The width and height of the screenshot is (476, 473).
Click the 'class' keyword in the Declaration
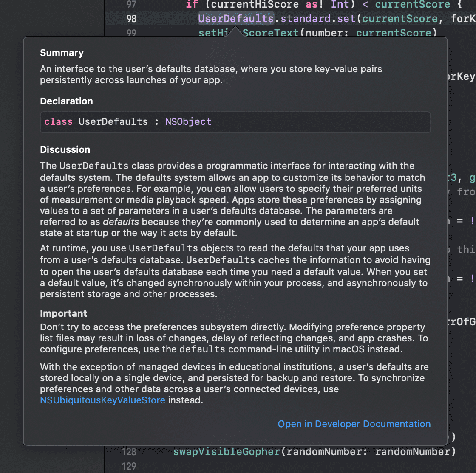click(58, 122)
